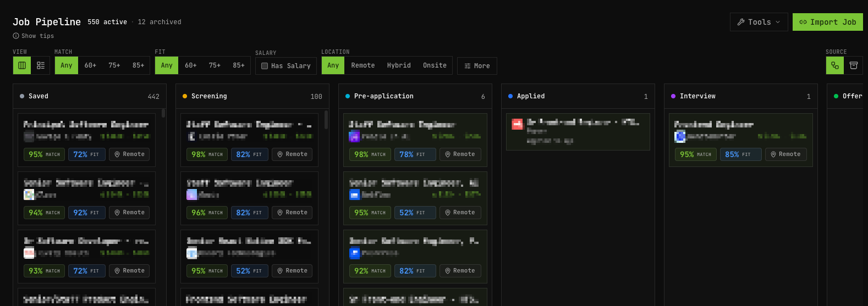Click the Interview column header
Viewport: 868px width, 306px height.
[x=741, y=96]
